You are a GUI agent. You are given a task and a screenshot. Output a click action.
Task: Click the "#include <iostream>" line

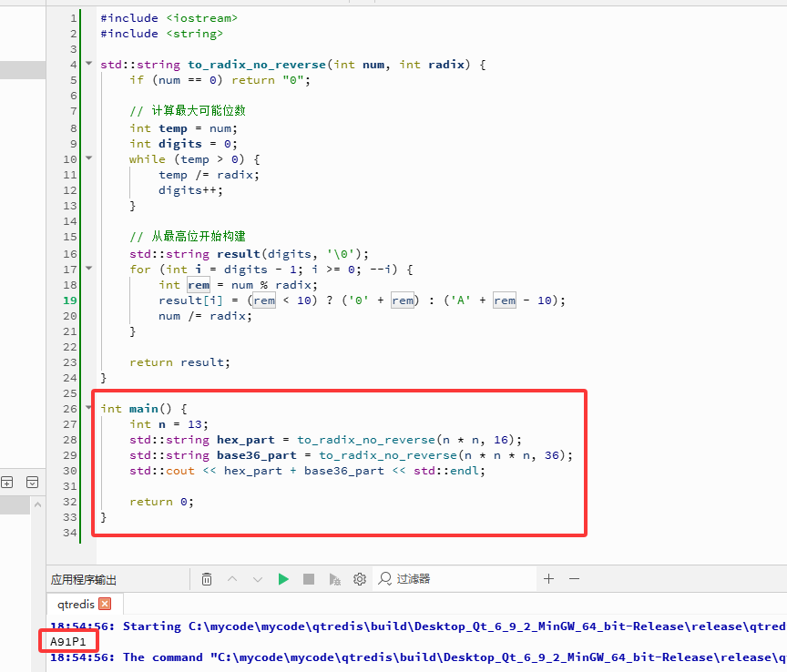[169, 18]
